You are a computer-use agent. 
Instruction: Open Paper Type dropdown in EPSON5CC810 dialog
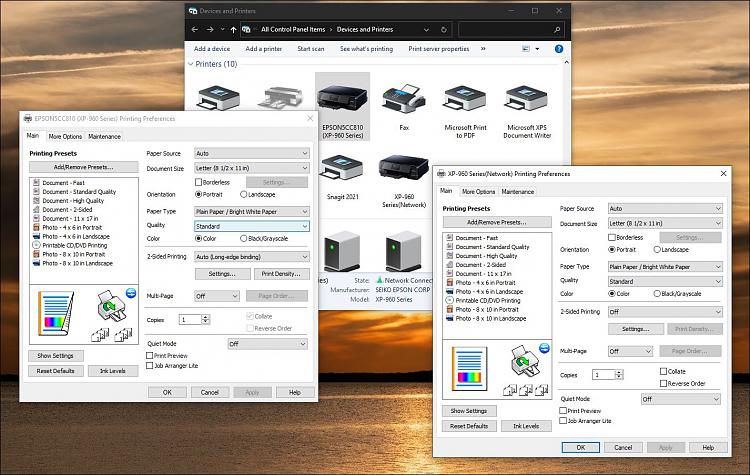(x=252, y=211)
